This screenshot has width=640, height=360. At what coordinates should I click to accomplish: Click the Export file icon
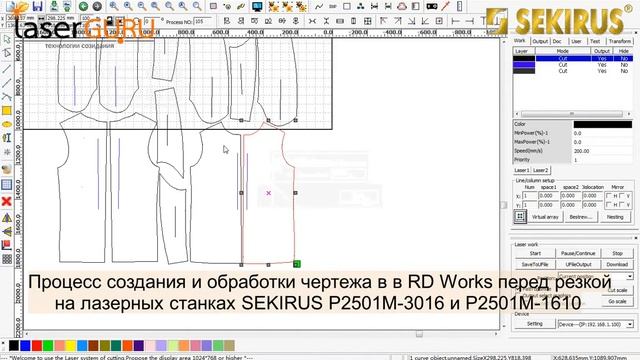[67, 6]
